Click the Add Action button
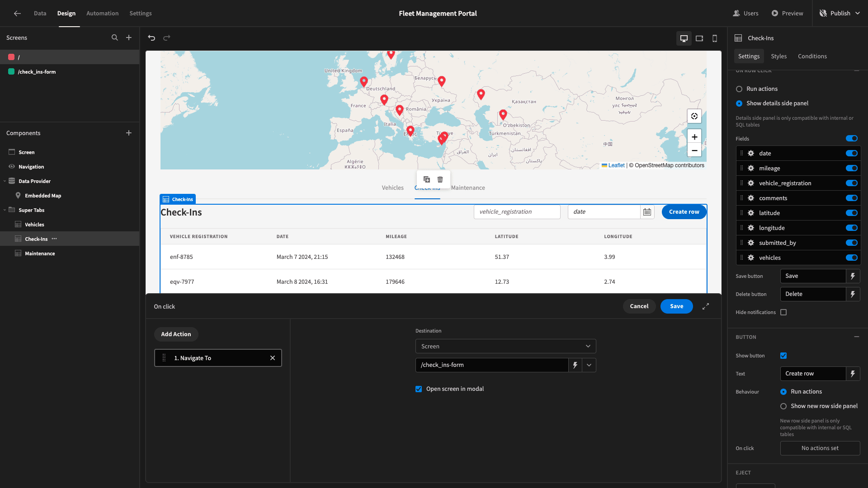 tap(176, 334)
